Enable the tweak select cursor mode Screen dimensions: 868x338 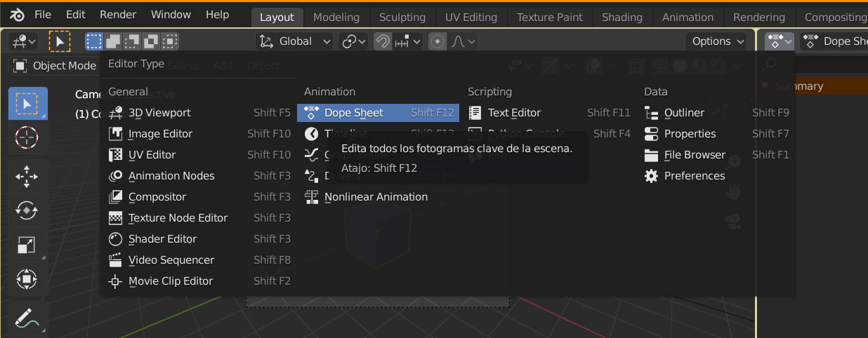point(60,41)
